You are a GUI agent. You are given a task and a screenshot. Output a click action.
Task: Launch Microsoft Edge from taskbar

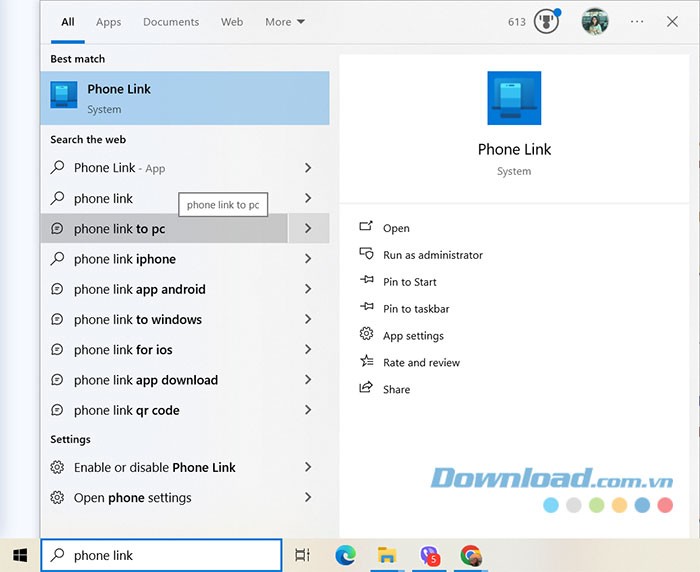(x=345, y=555)
